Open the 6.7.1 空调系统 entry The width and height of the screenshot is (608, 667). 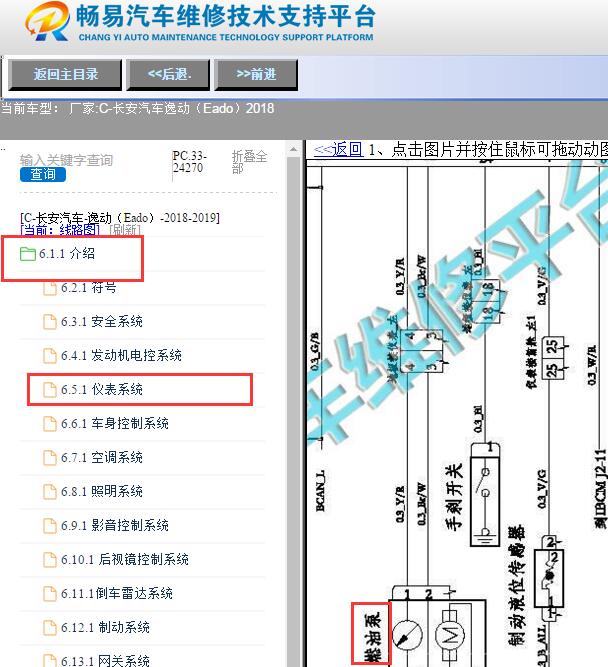pos(102,458)
